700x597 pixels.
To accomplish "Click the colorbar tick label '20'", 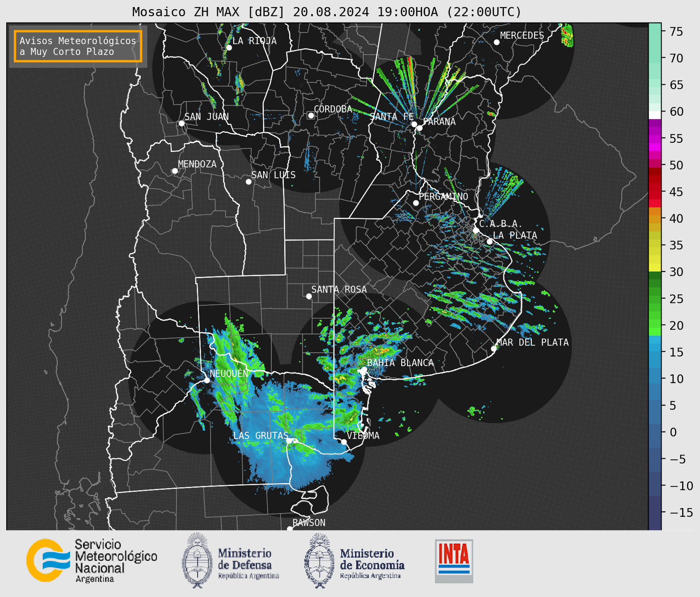I will tap(676, 325).
